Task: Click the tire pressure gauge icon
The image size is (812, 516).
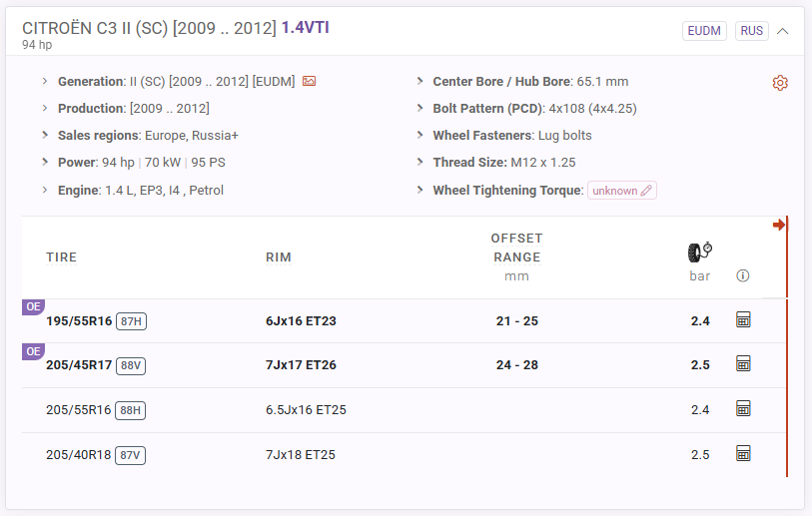Action: [699, 252]
